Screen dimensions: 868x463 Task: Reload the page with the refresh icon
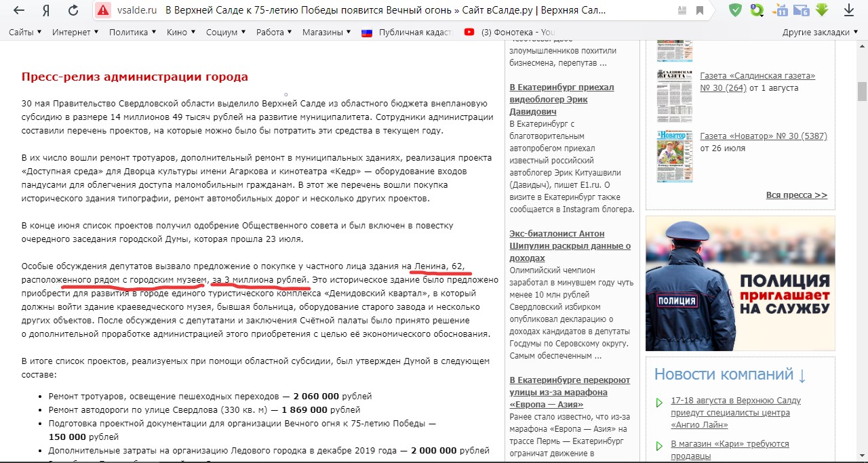[x=74, y=10]
